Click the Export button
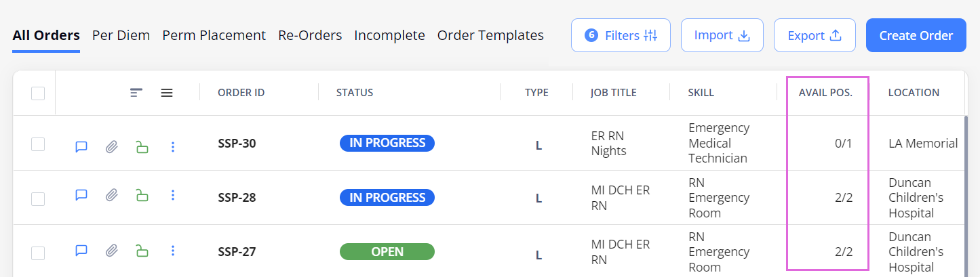This screenshot has height=277, width=980. [815, 35]
